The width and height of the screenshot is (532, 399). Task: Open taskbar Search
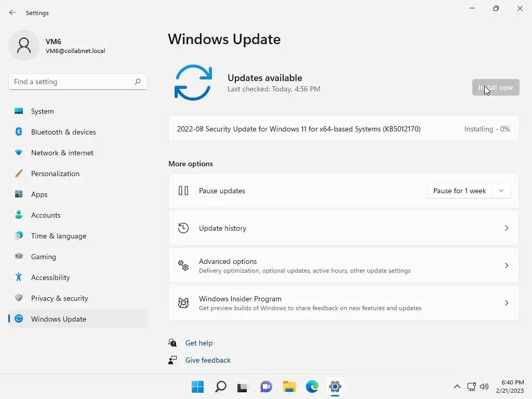[220, 387]
